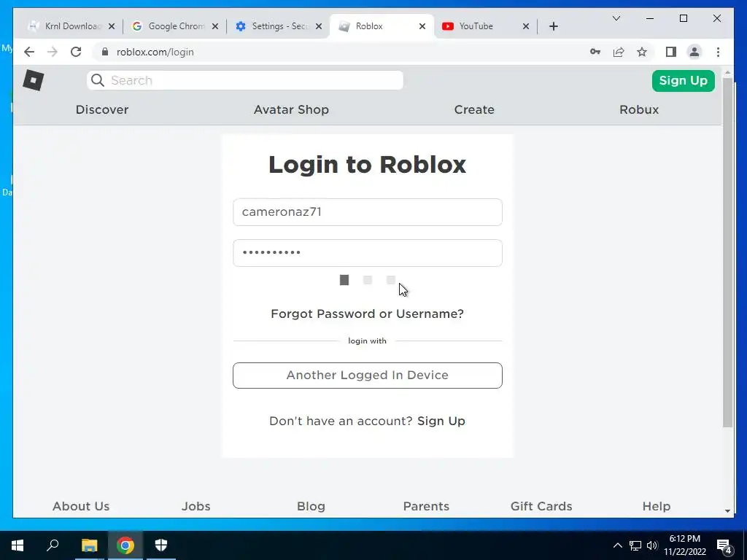Open the About Us footer link

pyautogui.click(x=81, y=506)
